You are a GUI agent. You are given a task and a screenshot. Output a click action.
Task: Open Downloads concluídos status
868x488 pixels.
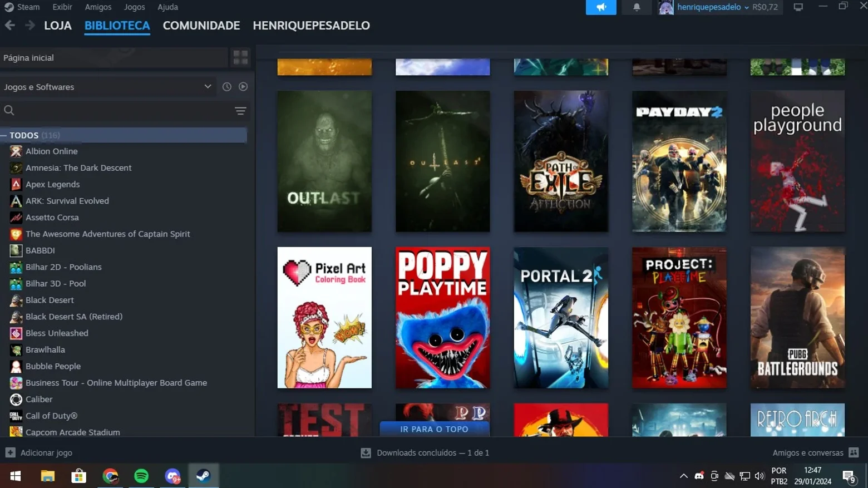[425, 453]
